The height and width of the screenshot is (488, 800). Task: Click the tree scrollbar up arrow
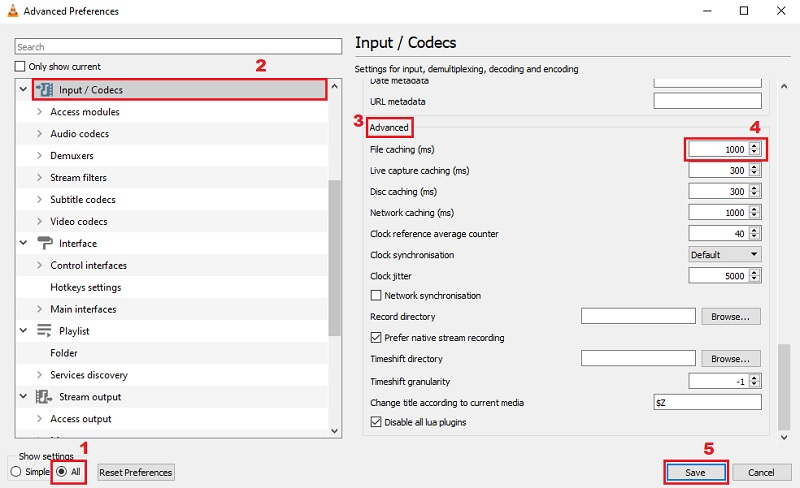[334, 86]
